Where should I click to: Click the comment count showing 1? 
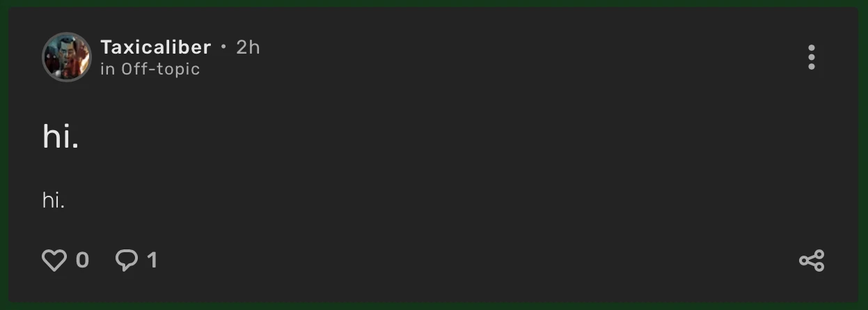coord(152,261)
